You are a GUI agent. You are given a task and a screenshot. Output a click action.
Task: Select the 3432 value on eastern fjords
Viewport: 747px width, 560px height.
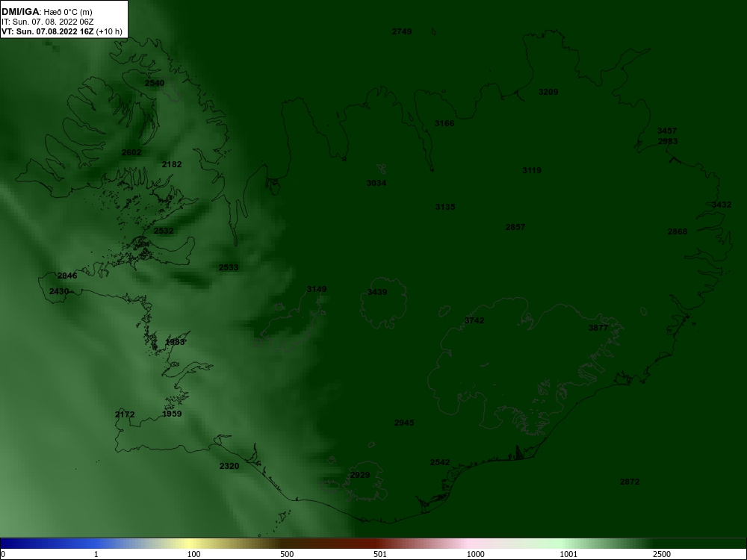click(722, 205)
